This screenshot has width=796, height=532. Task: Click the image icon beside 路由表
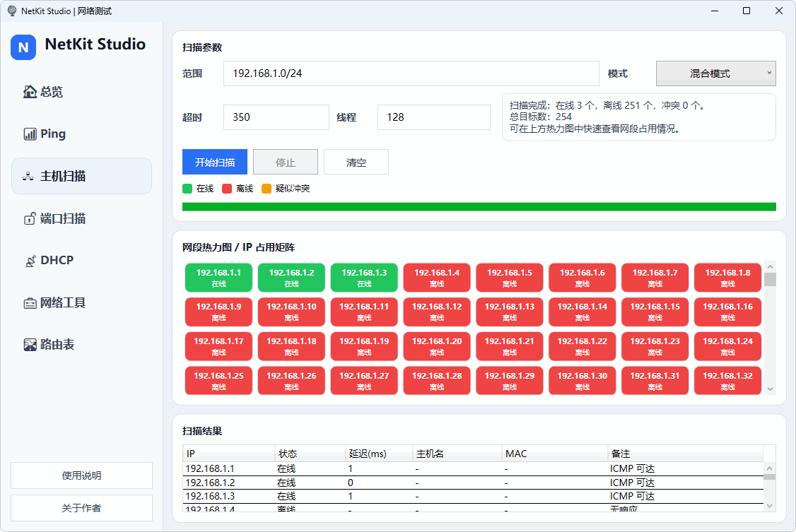(30, 345)
